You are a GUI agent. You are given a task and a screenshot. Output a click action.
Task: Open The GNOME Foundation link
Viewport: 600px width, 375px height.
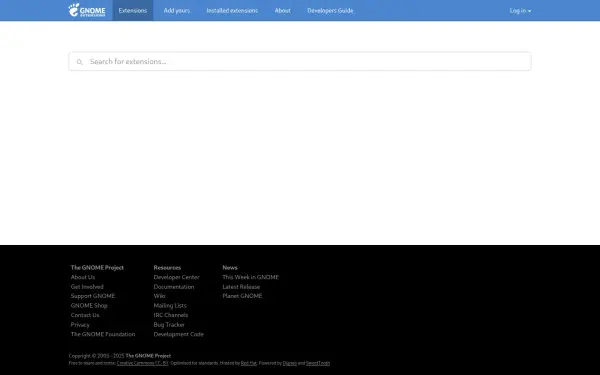pos(103,334)
